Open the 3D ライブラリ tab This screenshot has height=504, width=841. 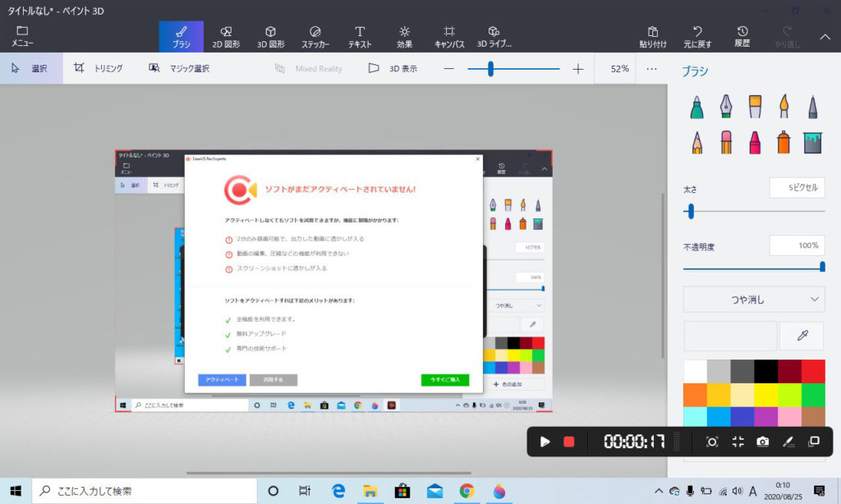(494, 36)
